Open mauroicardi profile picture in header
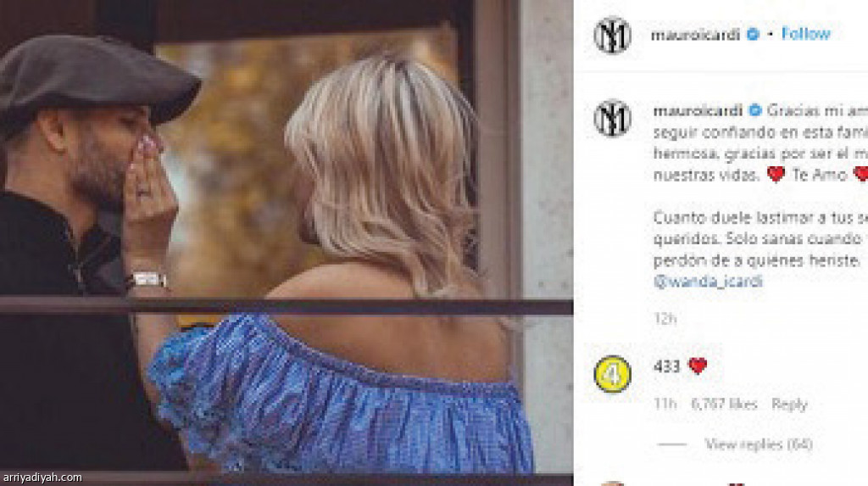This screenshot has width=868, height=486. (x=612, y=35)
